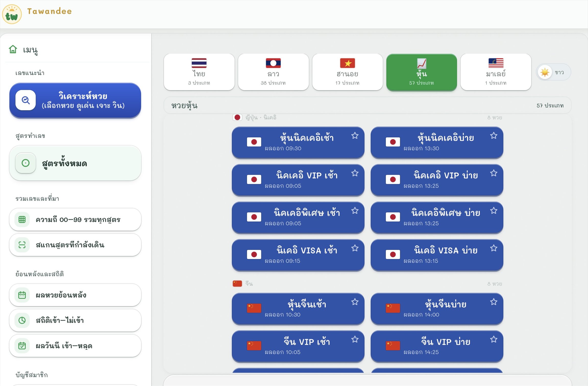Select the หุ้นจีนบ่าย lottery card
Image resolution: width=588 pixels, height=386 pixels.
tap(437, 309)
